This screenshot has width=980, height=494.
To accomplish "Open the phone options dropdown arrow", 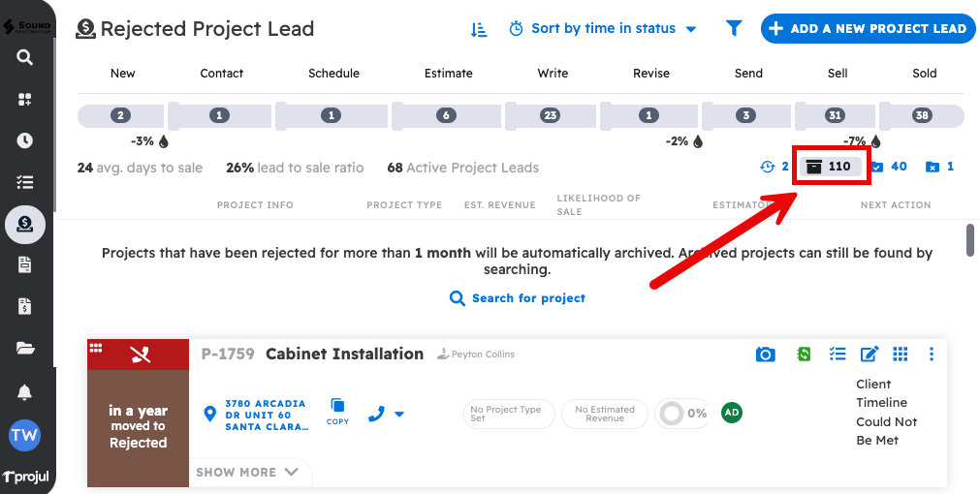I will [398, 415].
